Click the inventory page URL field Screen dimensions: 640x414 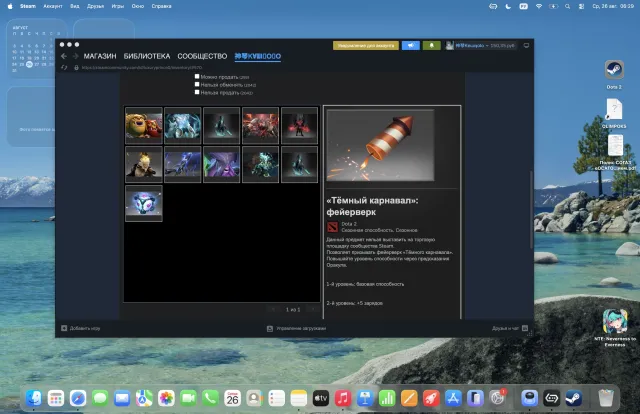coord(142,67)
